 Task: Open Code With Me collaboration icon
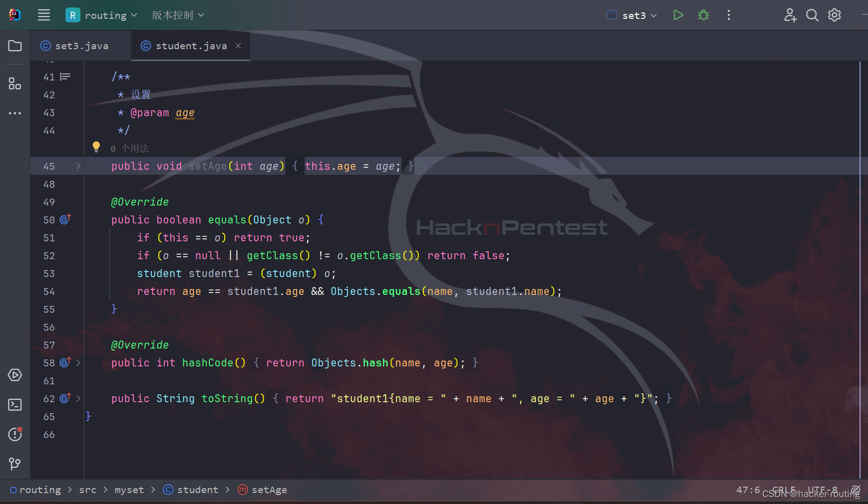[x=790, y=15]
